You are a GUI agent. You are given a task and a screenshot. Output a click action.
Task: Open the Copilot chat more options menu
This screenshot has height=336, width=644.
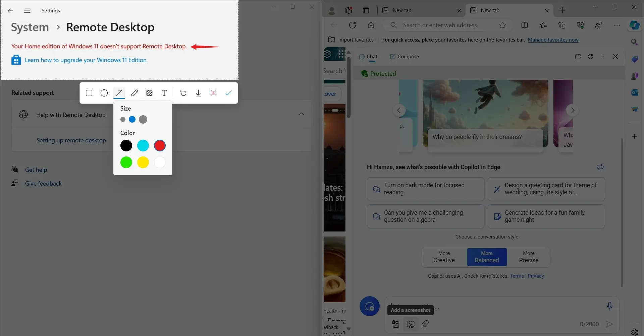[x=603, y=56]
